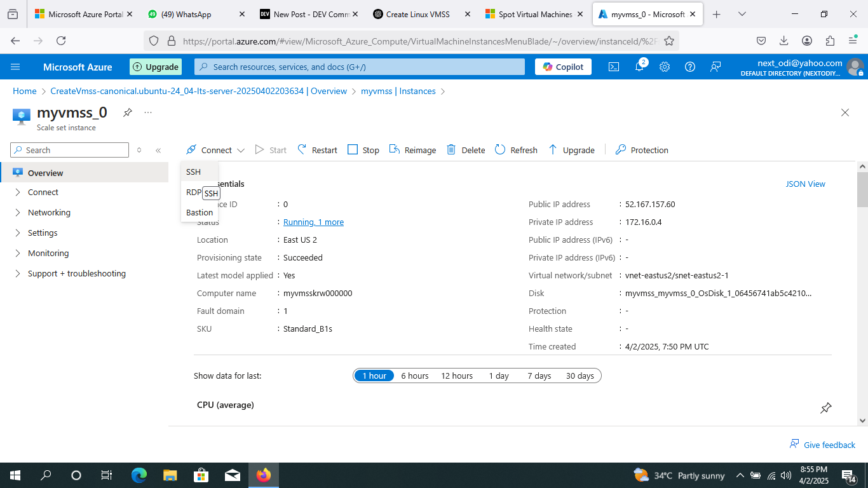Click the Running, 1 more status link
This screenshot has width=868, height=488.
coord(313,222)
